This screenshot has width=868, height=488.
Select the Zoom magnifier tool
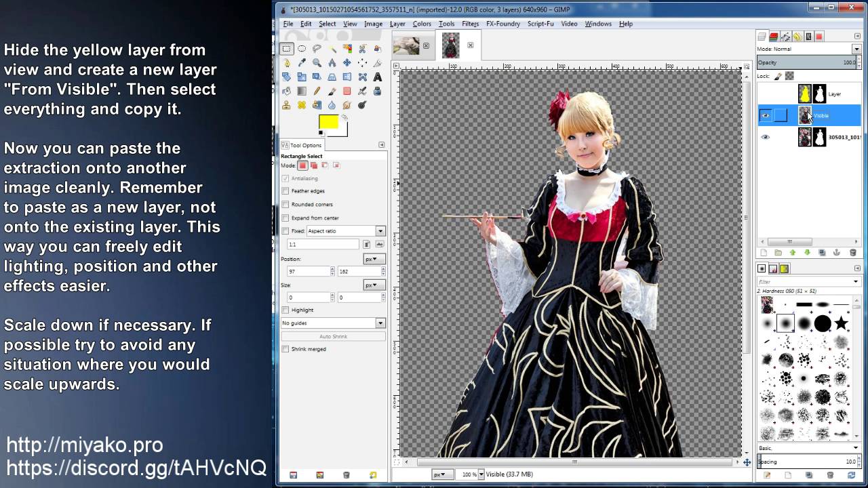pos(317,62)
